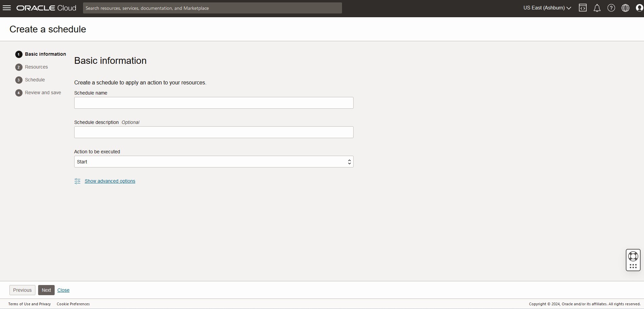Click the Next button
644x309 pixels.
[x=46, y=290]
